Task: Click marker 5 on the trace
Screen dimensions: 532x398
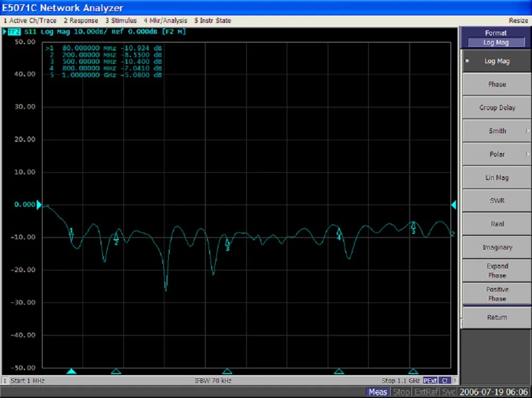Action: point(413,227)
